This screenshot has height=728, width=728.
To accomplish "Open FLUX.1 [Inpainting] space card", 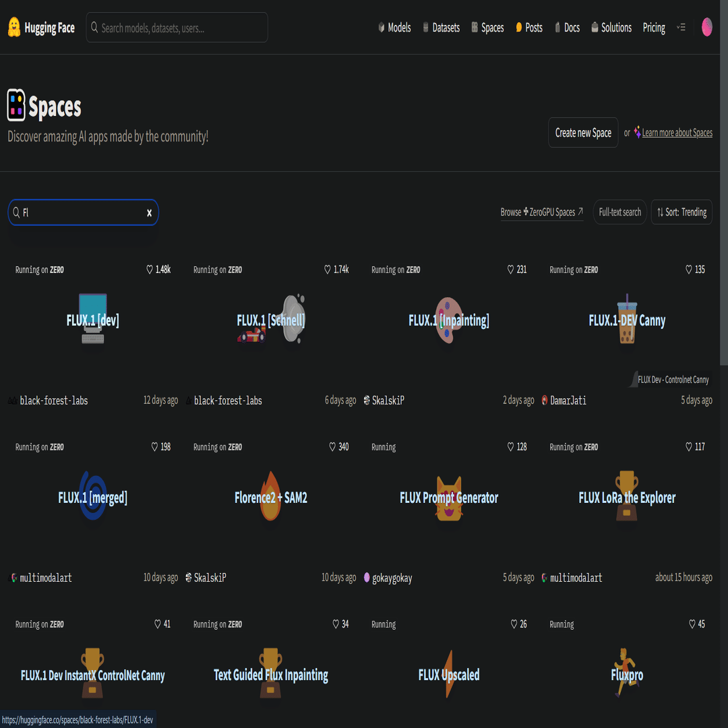I will pyautogui.click(x=449, y=320).
